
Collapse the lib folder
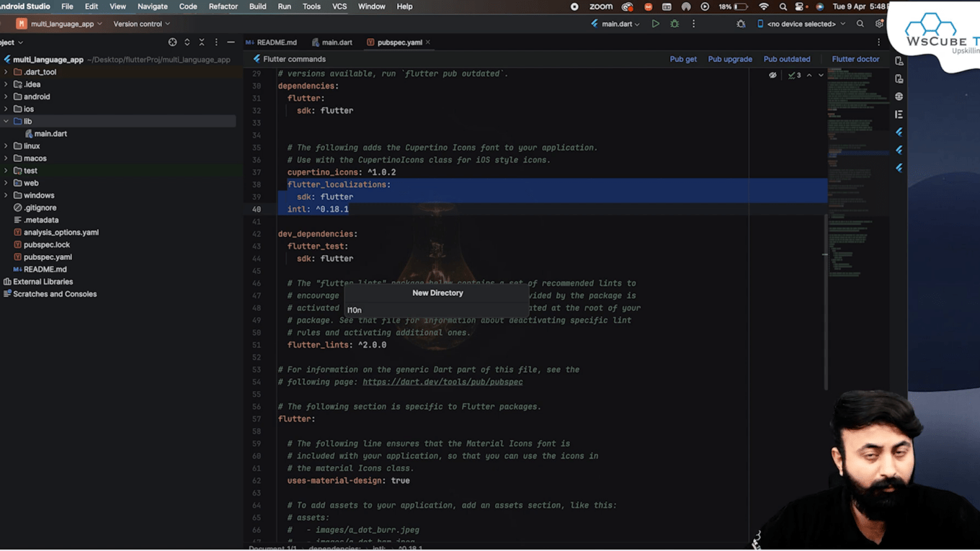[6, 121]
